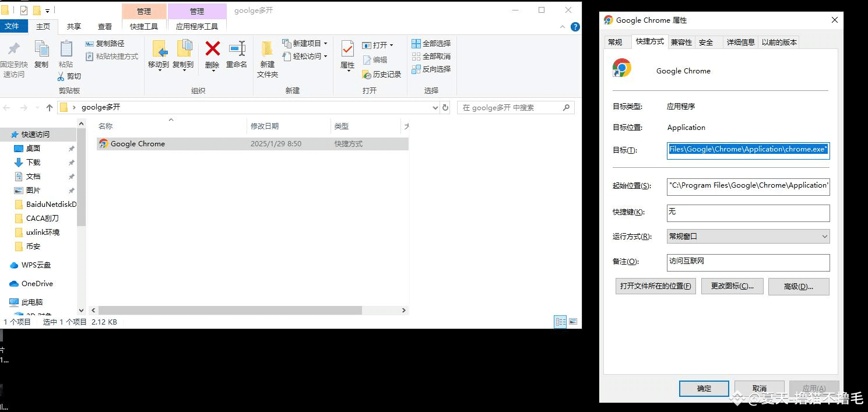
Task: Click Copy path (复制路径)
Action: (x=105, y=44)
